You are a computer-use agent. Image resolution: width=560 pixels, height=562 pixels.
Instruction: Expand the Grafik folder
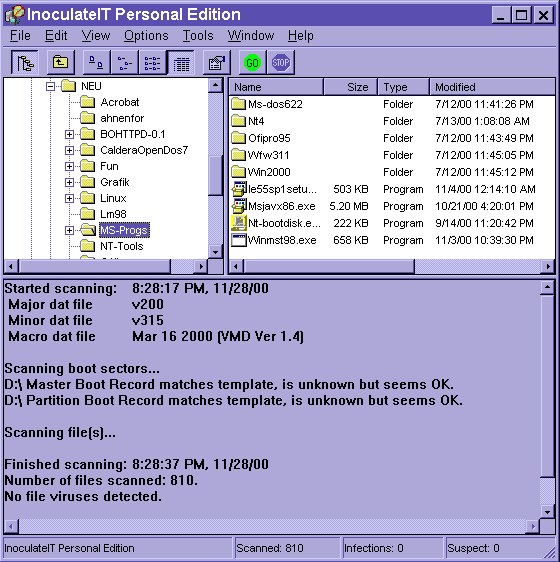[x=70, y=182]
